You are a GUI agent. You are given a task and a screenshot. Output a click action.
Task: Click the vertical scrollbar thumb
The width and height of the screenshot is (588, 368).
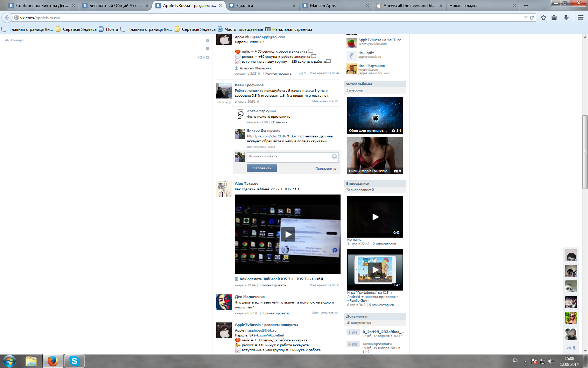click(585, 152)
